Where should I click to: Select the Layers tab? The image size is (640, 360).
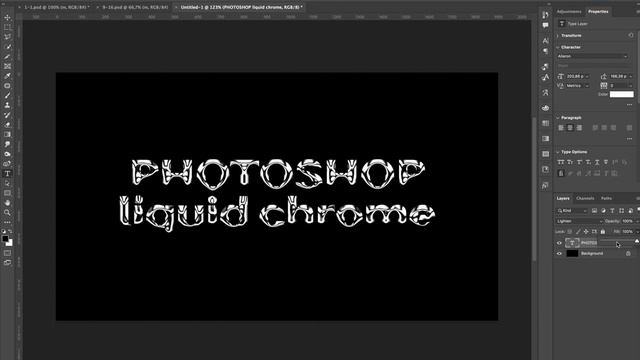563,198
